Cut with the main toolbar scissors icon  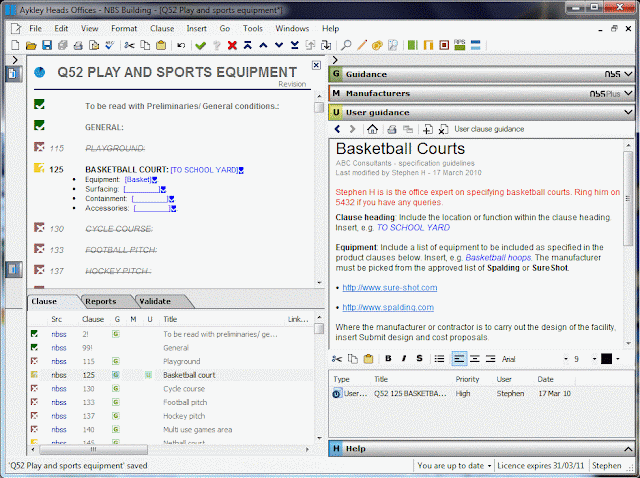point(129,45)
